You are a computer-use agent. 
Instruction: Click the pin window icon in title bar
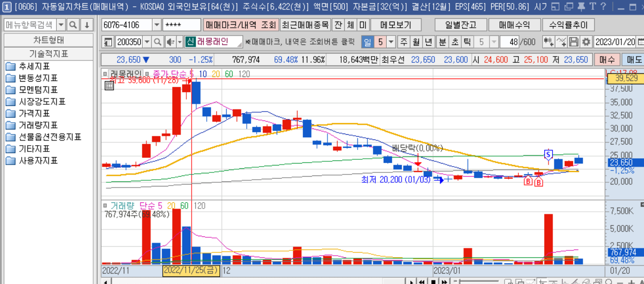[x=581, y=6]
